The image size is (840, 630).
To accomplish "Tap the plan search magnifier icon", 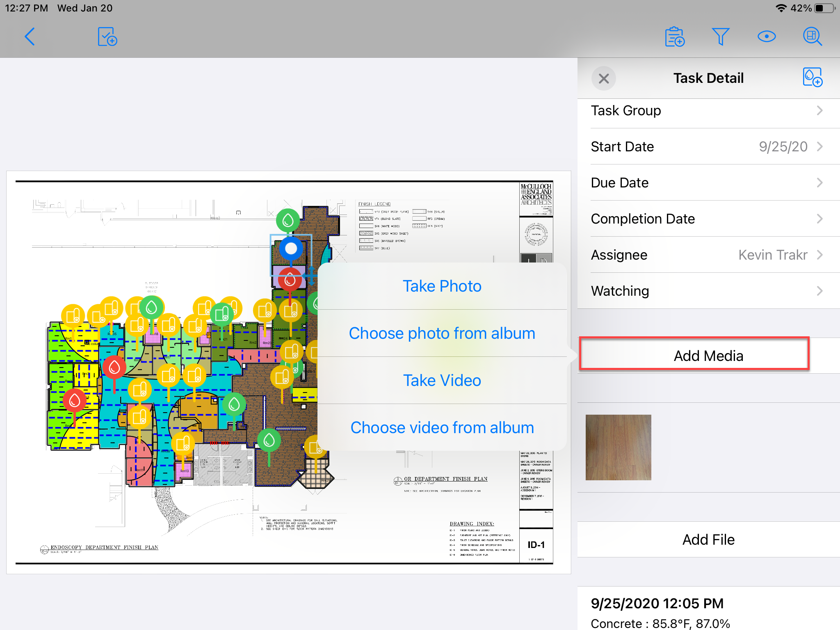I will click(x=812, y=37).
